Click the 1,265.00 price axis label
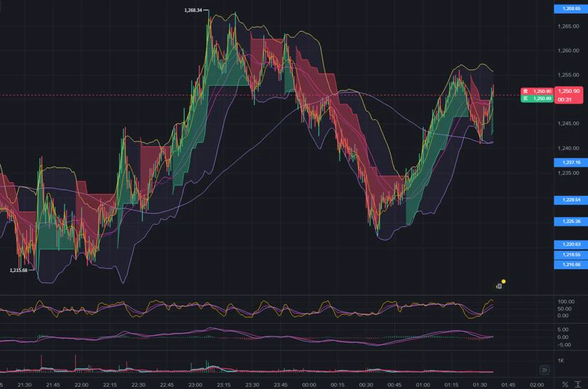Screen dimensions: 588x389 click(x=568, y=26)
